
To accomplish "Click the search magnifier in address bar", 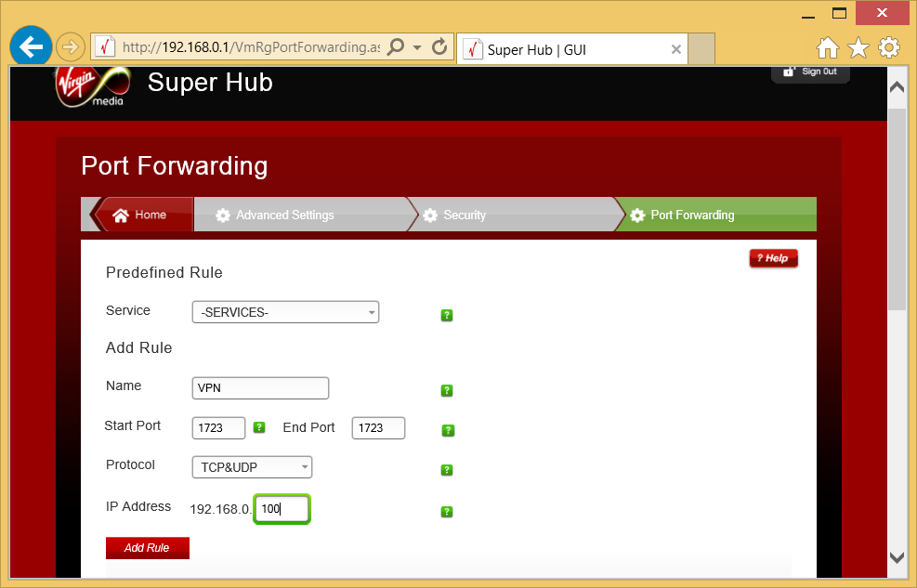I will coord(396,46).
